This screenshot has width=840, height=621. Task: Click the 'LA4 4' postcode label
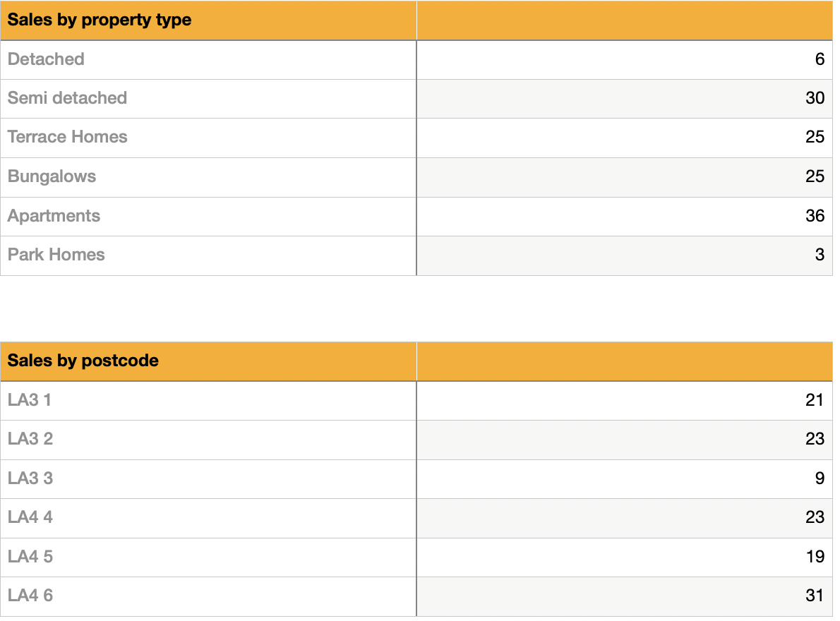[x=30, y=517]
